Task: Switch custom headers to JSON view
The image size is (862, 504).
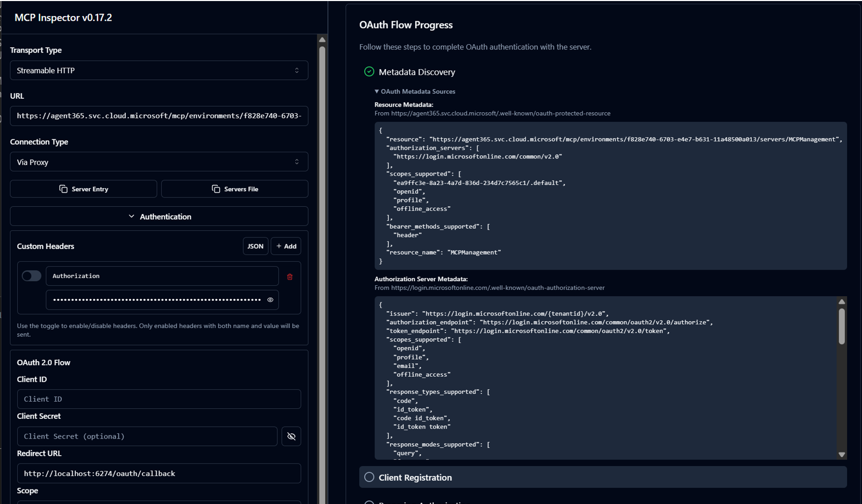Action: 255,246
